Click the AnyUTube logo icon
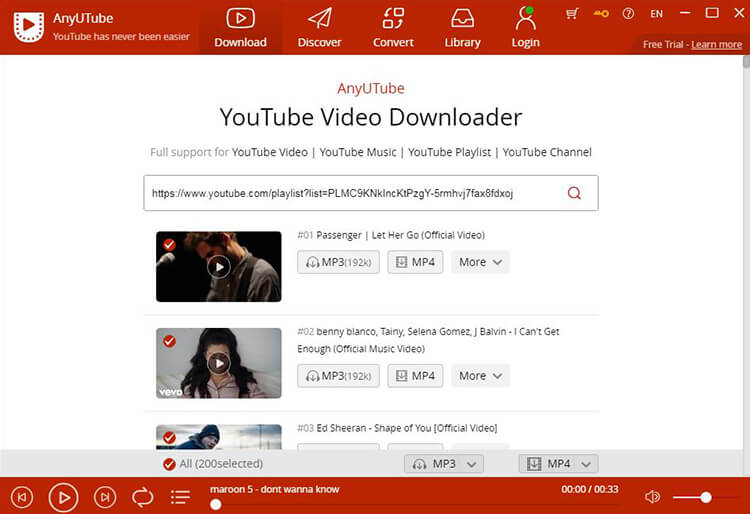Image resolution: width=750 pixels, height=514 pixels. coord(29,26)
